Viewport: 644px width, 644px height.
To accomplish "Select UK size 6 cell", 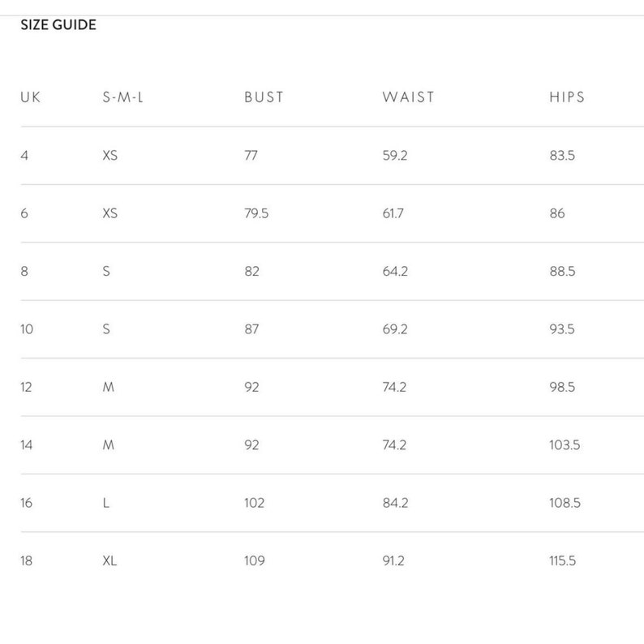I will pos(24,213).
